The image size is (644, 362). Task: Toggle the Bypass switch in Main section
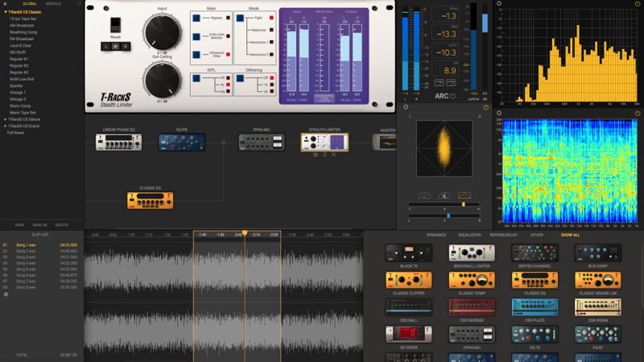tap(196, 18)
